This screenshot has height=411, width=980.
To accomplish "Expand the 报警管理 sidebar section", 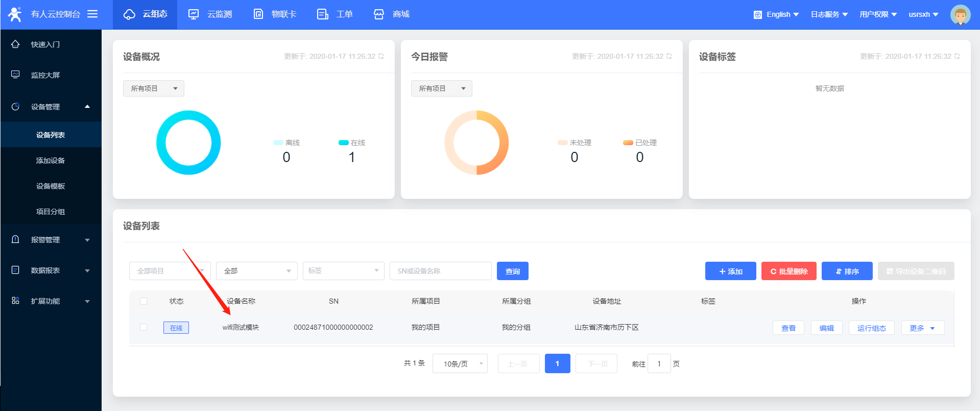I will [51, 240].
